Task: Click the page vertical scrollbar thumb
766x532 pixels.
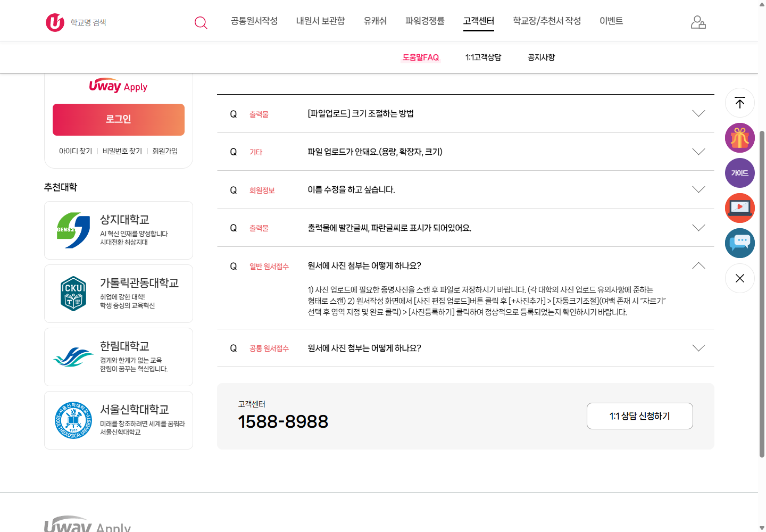Action: [x=762, y=294]
